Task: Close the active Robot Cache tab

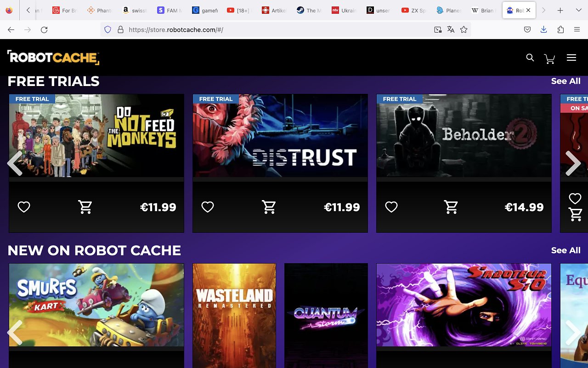Action: pyautogui.click(x=528, y=10)
